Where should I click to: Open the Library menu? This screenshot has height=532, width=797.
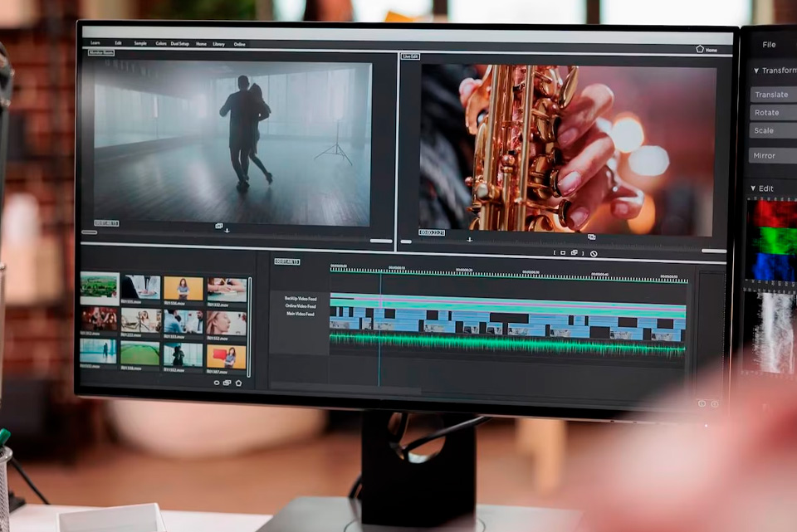tap(218, 44)
